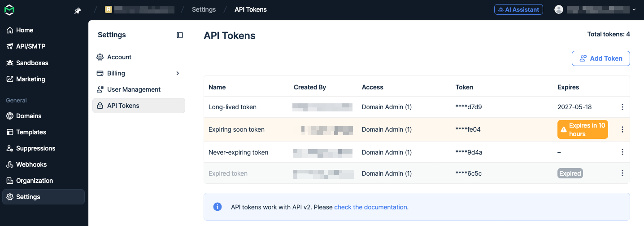Select 'Never-expiring token' name
This screenshot has width=644, height=226.
[238, 152]
